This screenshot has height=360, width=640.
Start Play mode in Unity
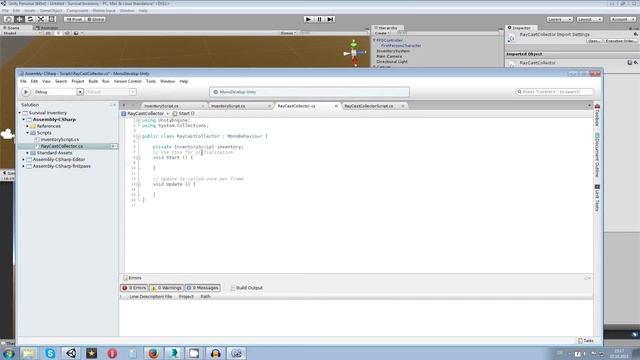click(309, 19)
